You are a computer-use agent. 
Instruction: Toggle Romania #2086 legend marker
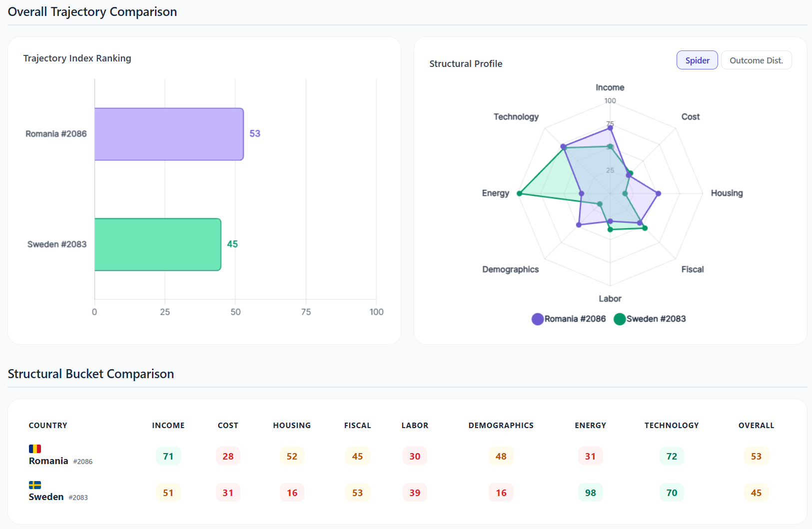pos(538,319)
